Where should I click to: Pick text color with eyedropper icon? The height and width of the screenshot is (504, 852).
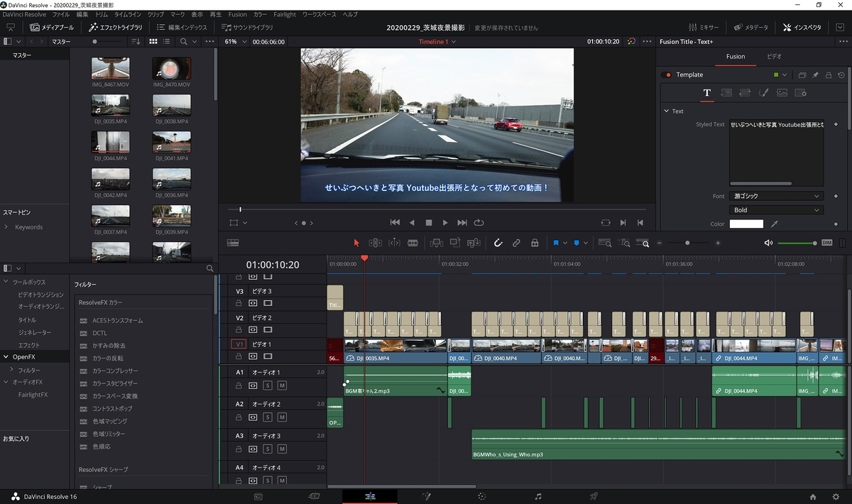point(775,224)
